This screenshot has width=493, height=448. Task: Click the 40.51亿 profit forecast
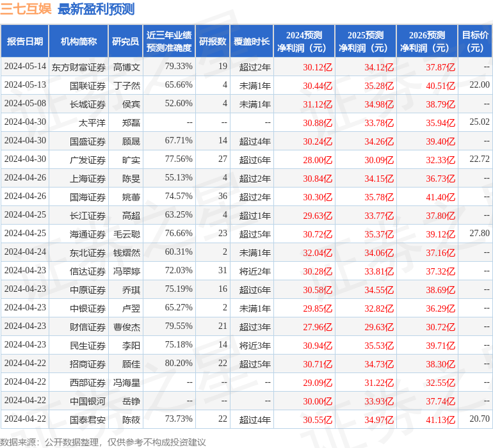point(440,86)
